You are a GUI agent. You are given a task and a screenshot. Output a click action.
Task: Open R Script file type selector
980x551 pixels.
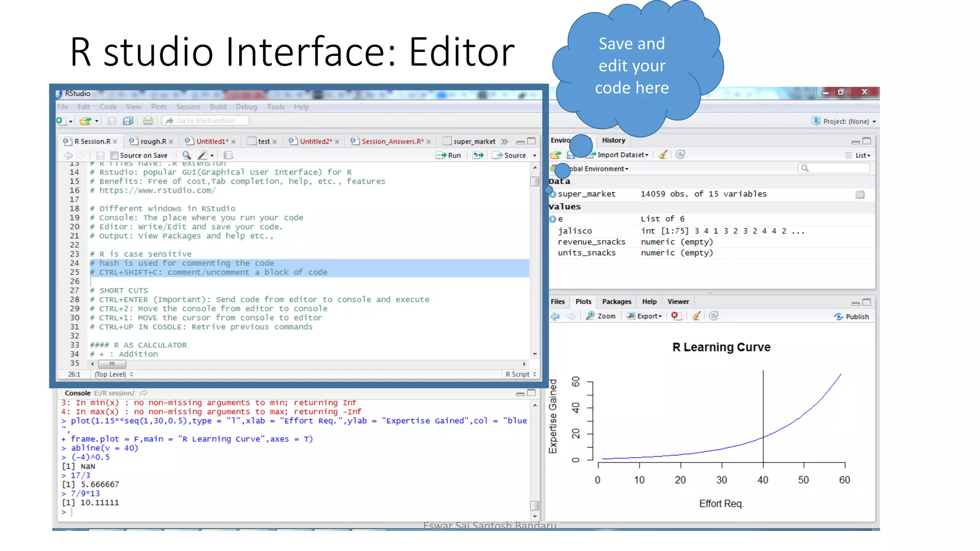pos(521,375)
